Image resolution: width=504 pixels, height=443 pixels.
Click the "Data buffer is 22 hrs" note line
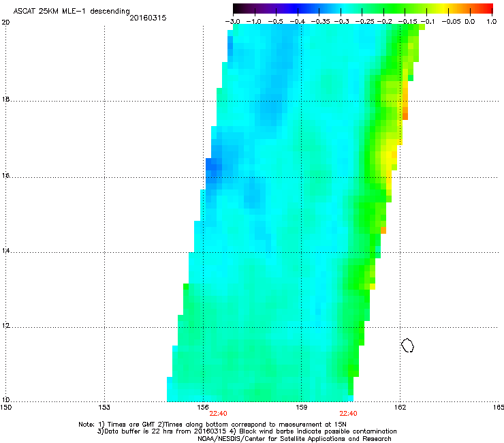247,431
